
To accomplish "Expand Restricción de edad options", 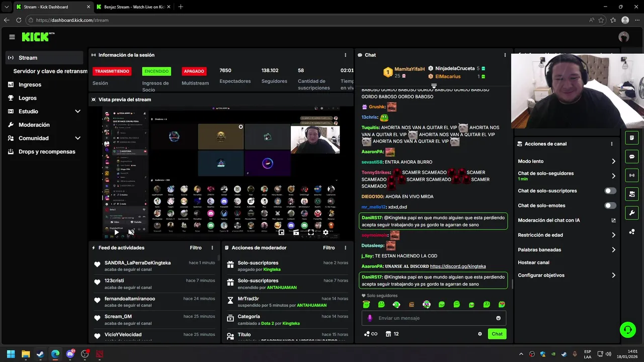I will pos(613,235).
